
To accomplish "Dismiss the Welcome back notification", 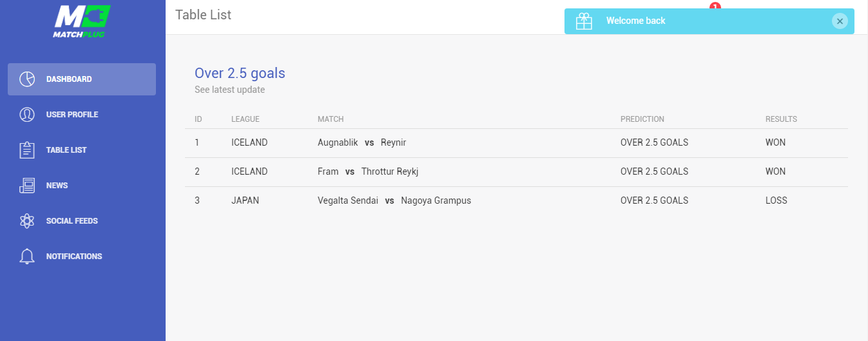I will (839, 21).
